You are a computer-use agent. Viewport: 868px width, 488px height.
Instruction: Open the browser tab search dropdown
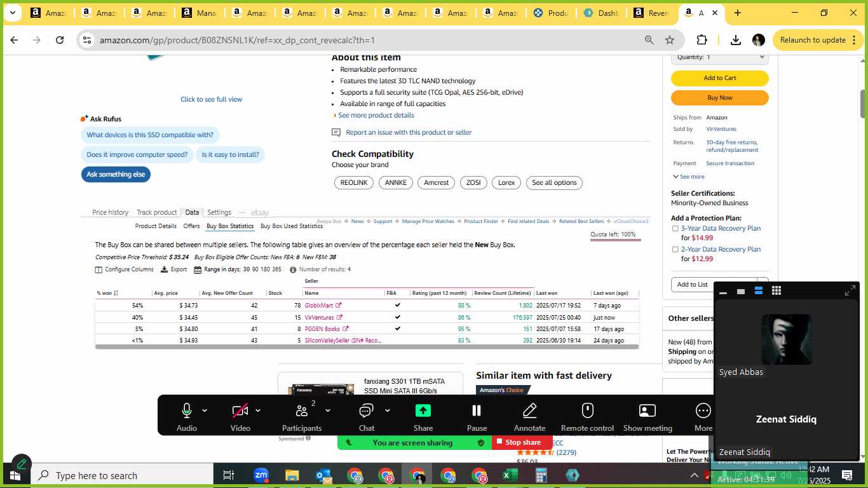(13, 13)
